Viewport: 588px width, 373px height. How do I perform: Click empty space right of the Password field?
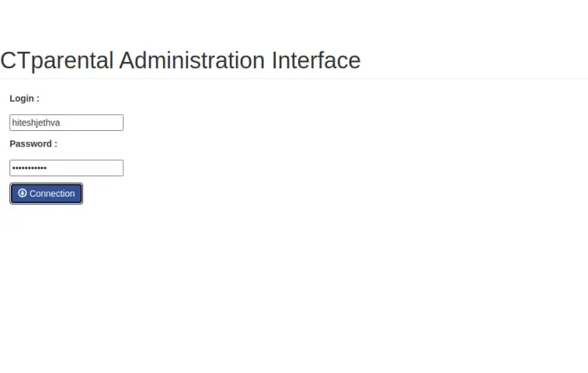click(x=314, y=168)
